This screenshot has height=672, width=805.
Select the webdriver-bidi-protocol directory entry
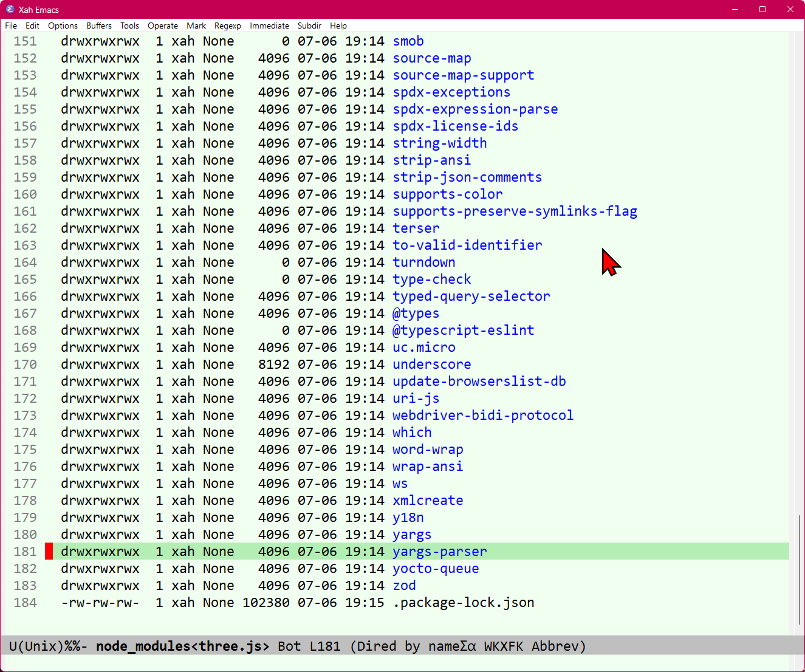coord(483,416)
